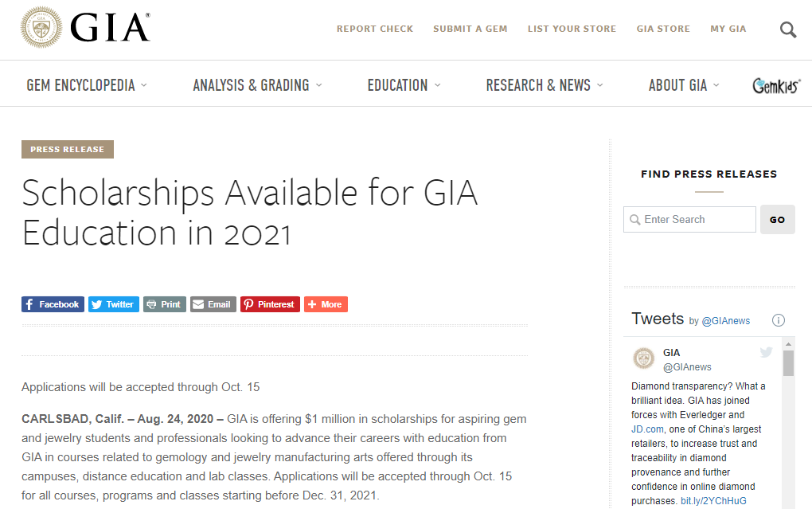Open Twitter info icon beside Tweets
The width and height of the screenshot is (812, 509).
click(x=779, y=320)
